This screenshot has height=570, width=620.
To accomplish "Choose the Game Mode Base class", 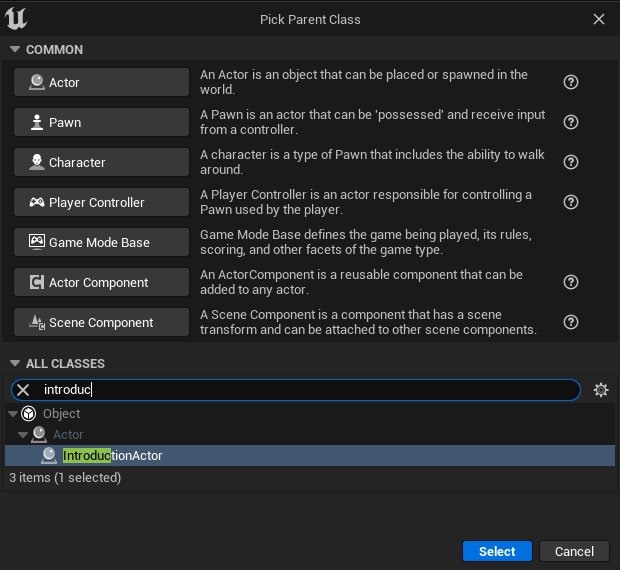I will 101,242.
